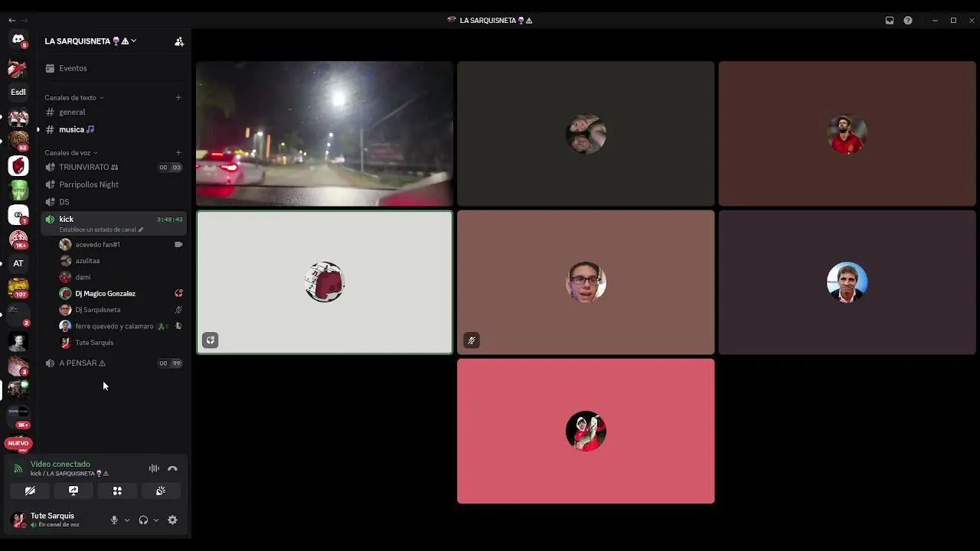Disconnect from the voice call
This screenshot has width=980, height=551.
coord(172,468)
